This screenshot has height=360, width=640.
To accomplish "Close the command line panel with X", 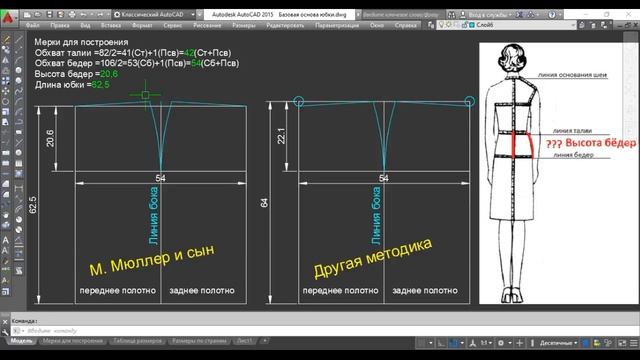I will click(x=5, y=322).
